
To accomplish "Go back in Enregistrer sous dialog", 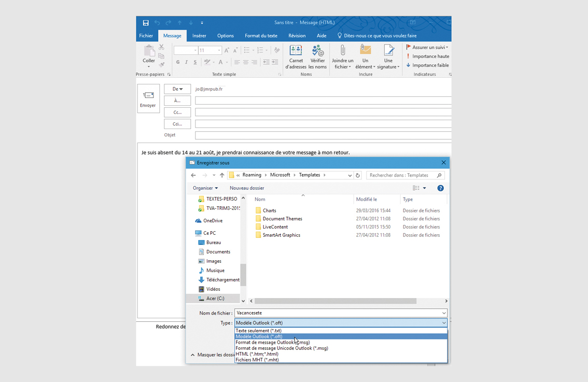I will [193, 175].
